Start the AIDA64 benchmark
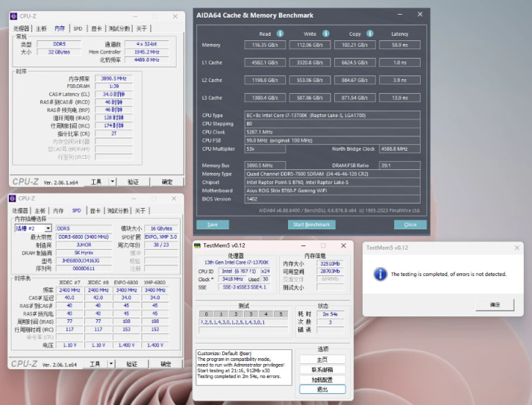Image resolution: width=532 pixels, height=405 pixels. point(311,225)
